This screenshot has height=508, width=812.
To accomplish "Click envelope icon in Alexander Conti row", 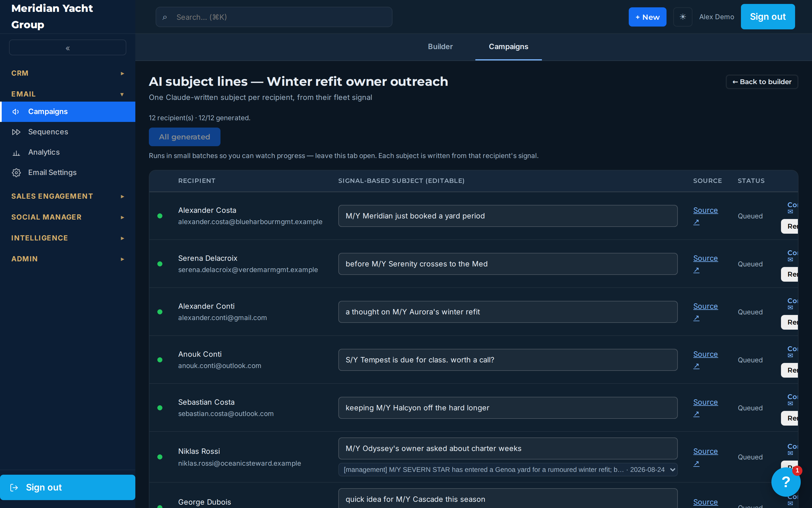I will click(x=790, y=307).
